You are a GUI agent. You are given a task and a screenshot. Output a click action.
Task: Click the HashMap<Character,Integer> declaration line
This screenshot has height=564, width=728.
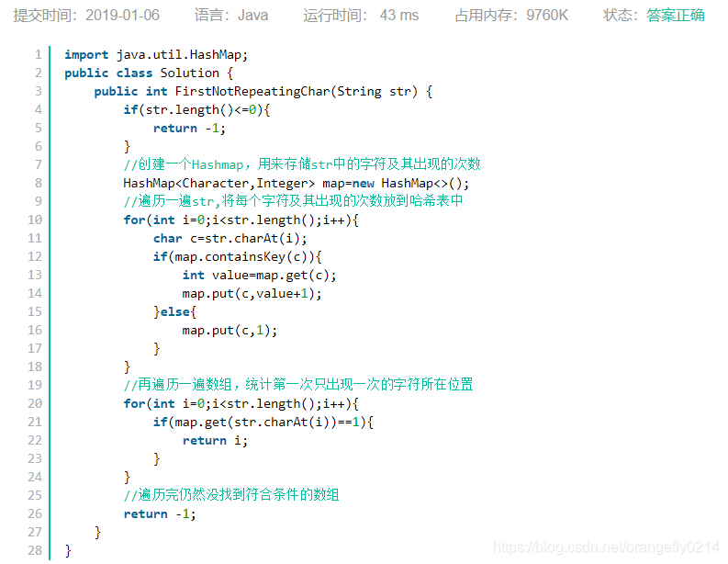point(297,183)
